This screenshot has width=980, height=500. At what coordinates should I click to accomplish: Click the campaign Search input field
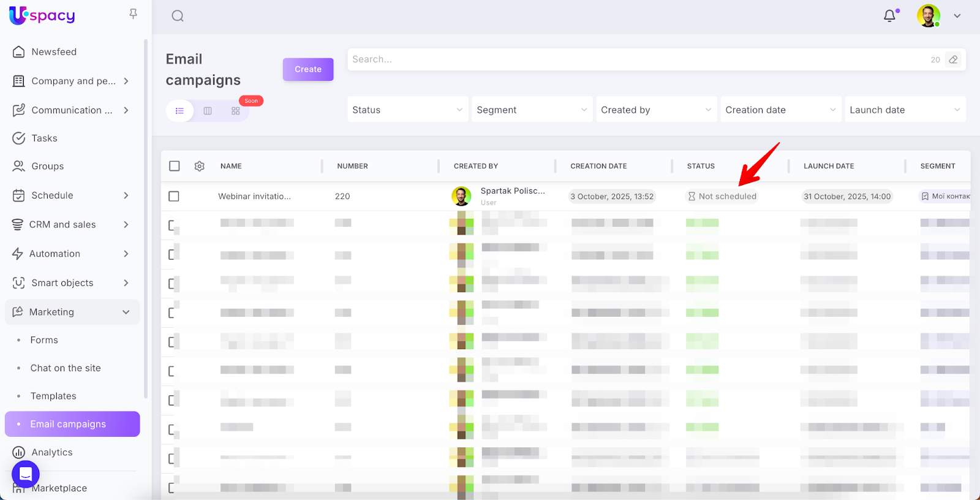coord(637,59)
